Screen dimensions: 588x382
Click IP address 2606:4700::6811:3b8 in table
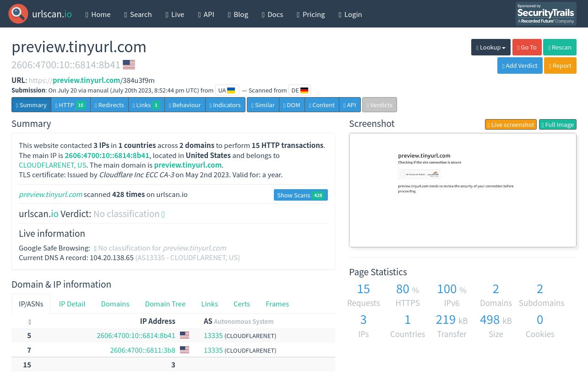click(x=142, y=350)
